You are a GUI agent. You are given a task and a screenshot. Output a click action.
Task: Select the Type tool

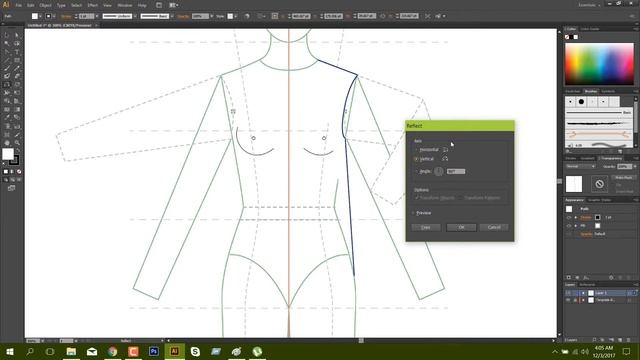point(17,52)
